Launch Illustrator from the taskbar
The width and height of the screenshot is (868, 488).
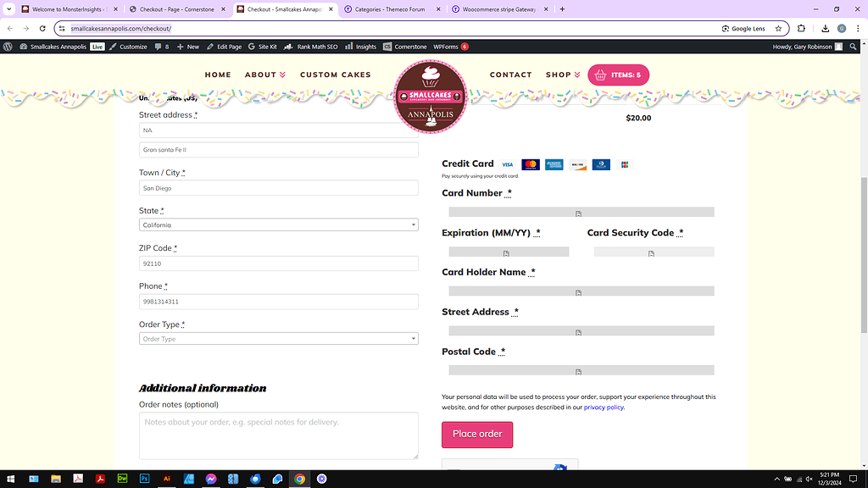click(x=166, y=479)
